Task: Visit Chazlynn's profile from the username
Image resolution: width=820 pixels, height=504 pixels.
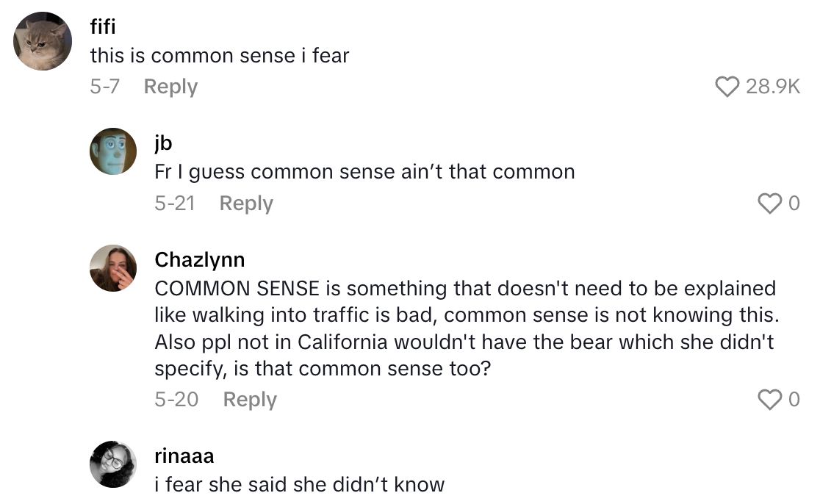Action: click(x=200, y=259)
